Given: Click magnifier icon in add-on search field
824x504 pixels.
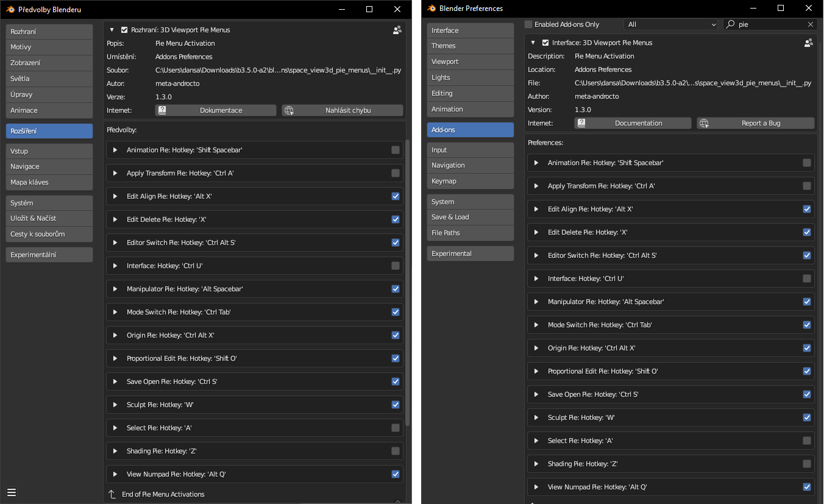Looking at the screenshot, I should coord(730,24).
